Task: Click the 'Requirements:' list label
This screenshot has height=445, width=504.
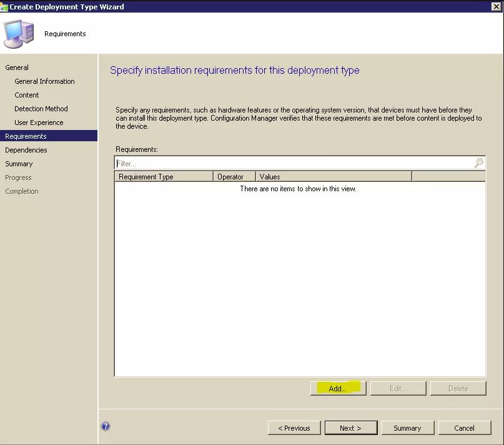Action: [137, 149]
